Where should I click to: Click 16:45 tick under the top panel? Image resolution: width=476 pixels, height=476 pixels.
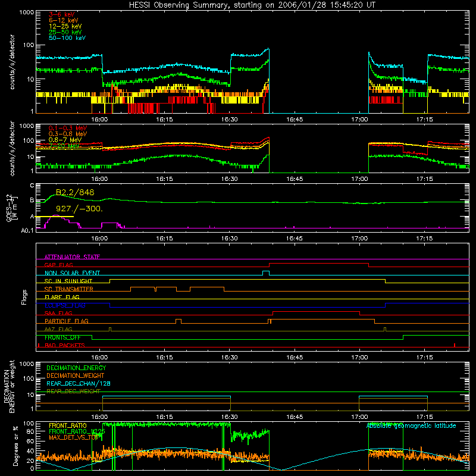coord(295,120)
